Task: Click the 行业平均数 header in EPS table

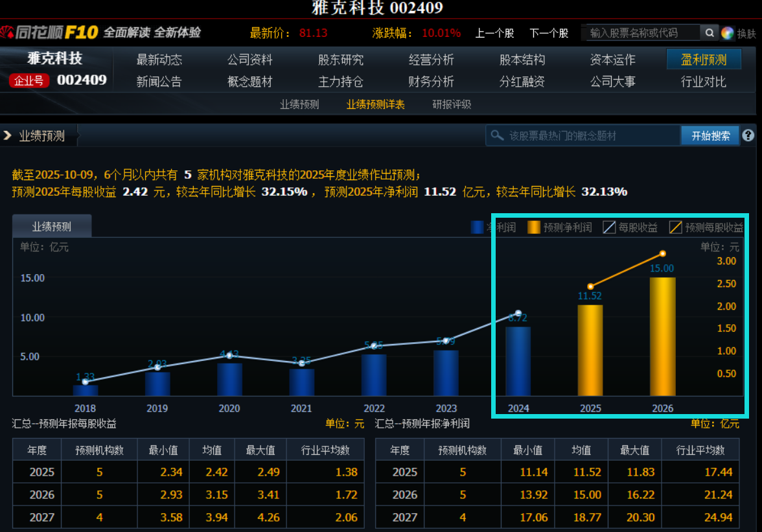Action: coord(325,450)
